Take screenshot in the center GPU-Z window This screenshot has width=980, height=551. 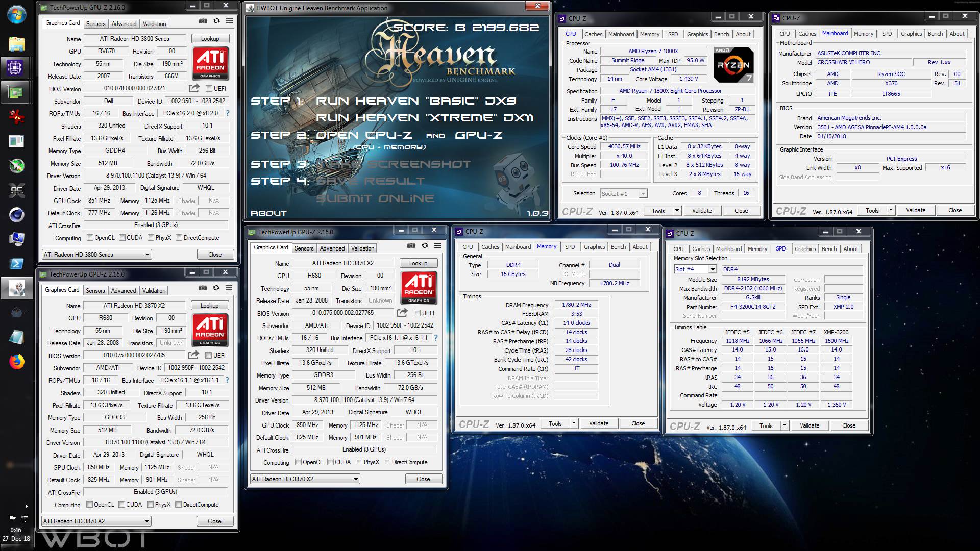click(411, 246)
